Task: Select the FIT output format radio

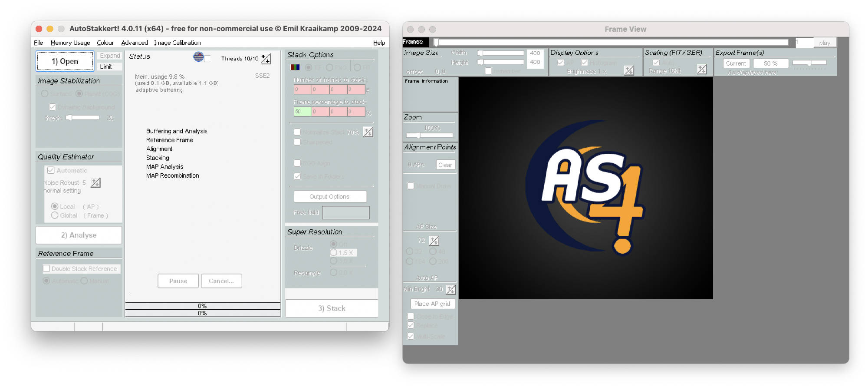Action: [357, 67]
